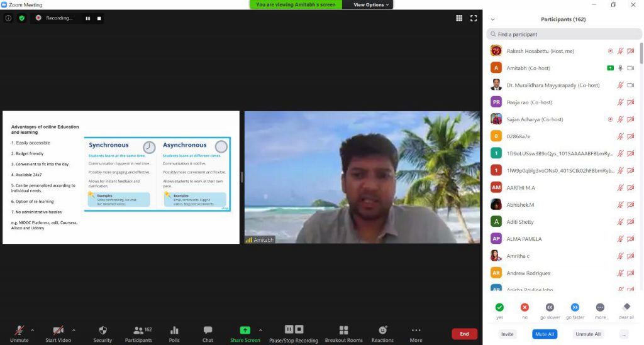
Task: Click the Find a participant field
Action: 563,35
